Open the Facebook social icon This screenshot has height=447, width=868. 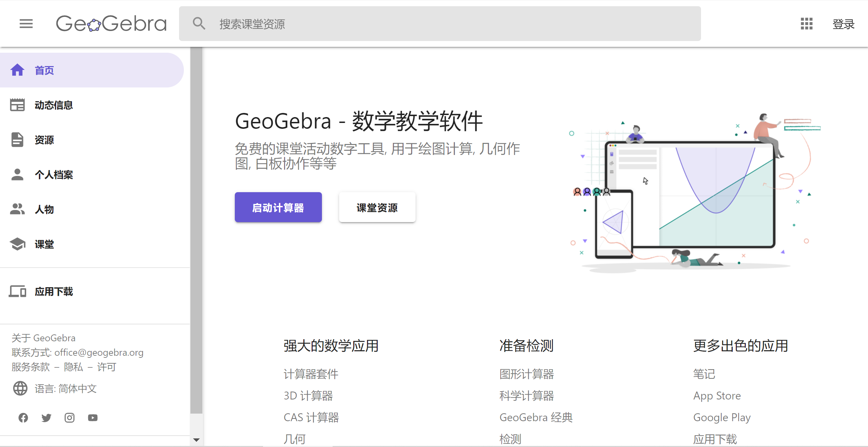[23, 418]
